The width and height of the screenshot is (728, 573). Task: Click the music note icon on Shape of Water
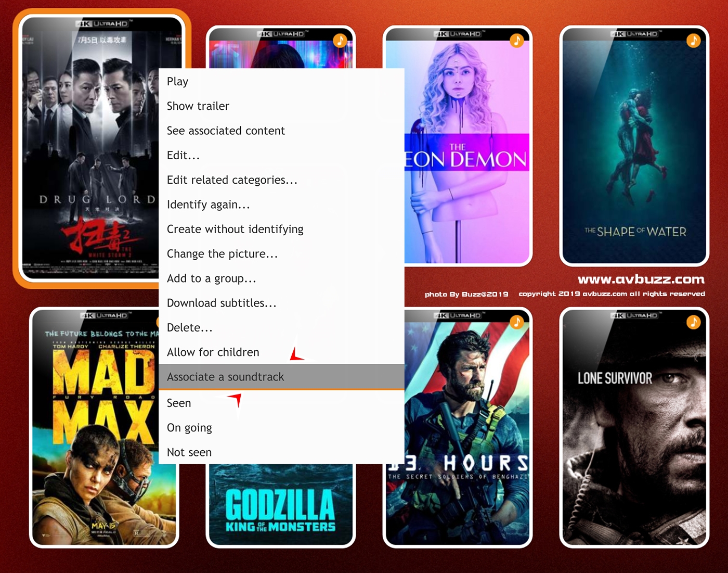693,41
